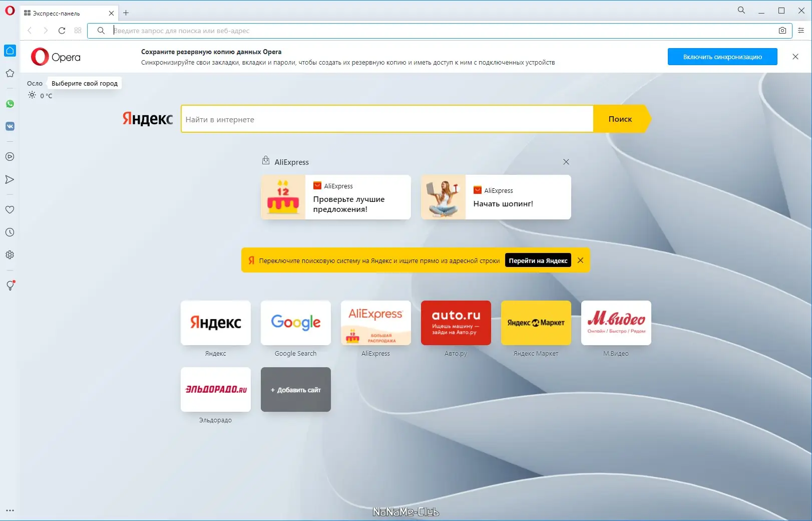Go forward with the forward arrow
Image resolution: width=812 pixels, height=521 pixels.
point(46,31)
